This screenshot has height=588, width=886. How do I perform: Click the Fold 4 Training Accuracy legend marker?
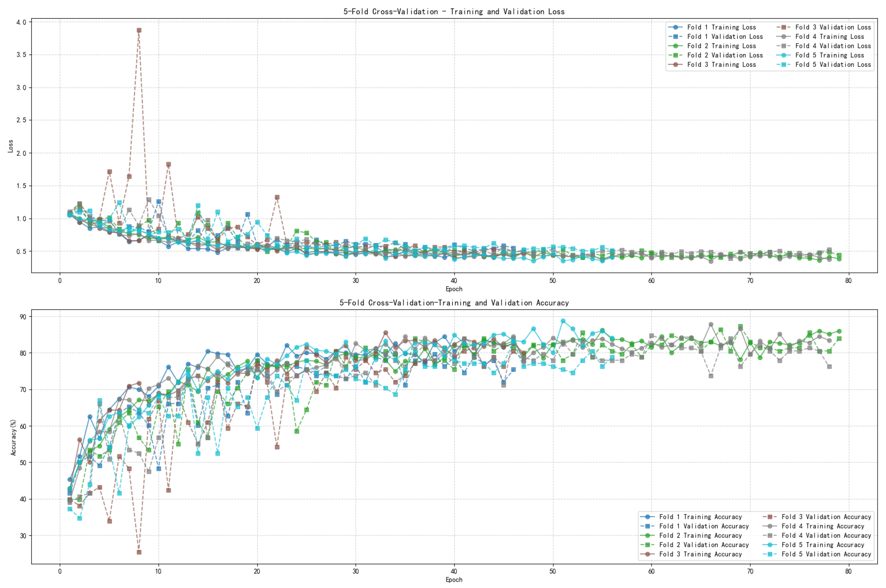click(x=770, y=526)
